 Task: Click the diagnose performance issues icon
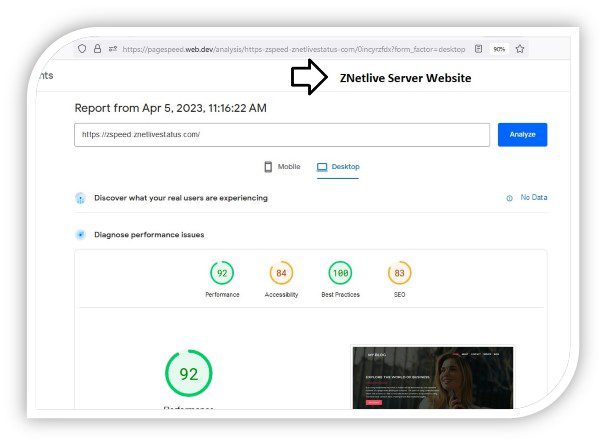80,235
